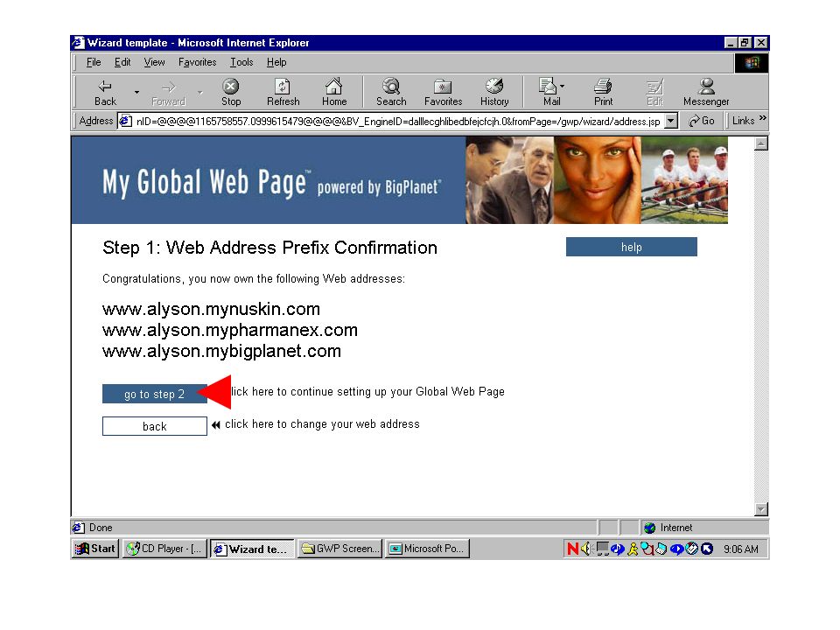
Task: Click the businessmen banner photo
Action: (x=509, y=180)
